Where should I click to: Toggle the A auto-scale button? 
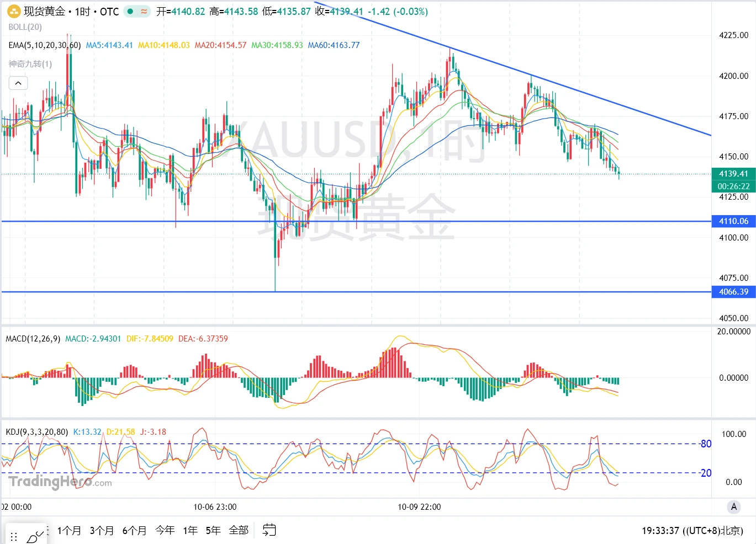pos(733,506)
